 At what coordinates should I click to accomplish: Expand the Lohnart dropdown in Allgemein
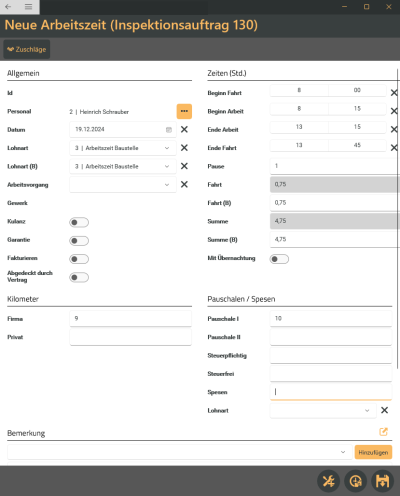(x=167, y=148)
